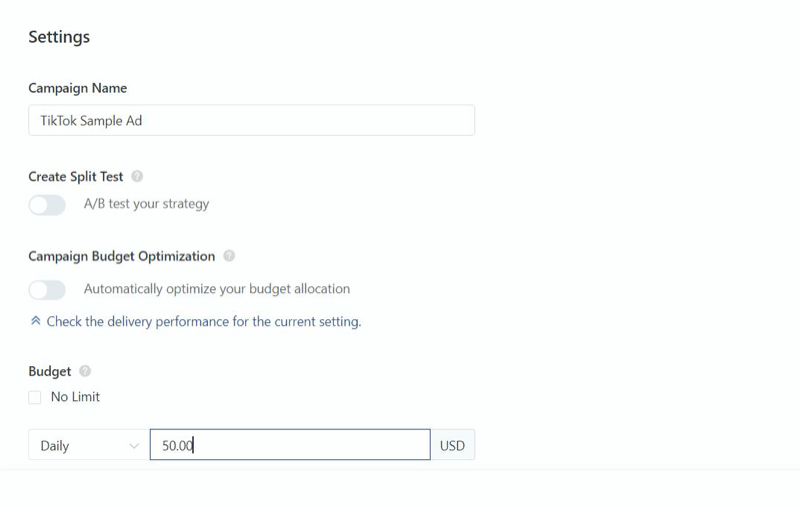This screenshot has height=508, width=800.
Task: Click the double chevron icon before delivery performance
Action: 35,321
